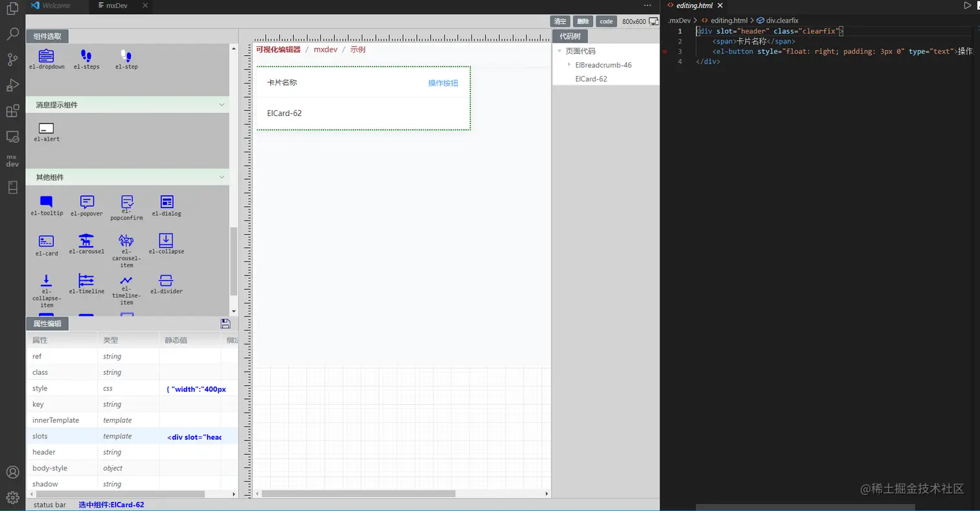Open the Explorer view in activity bar
This screenshot has width=980, height=511.
(12, 9)
